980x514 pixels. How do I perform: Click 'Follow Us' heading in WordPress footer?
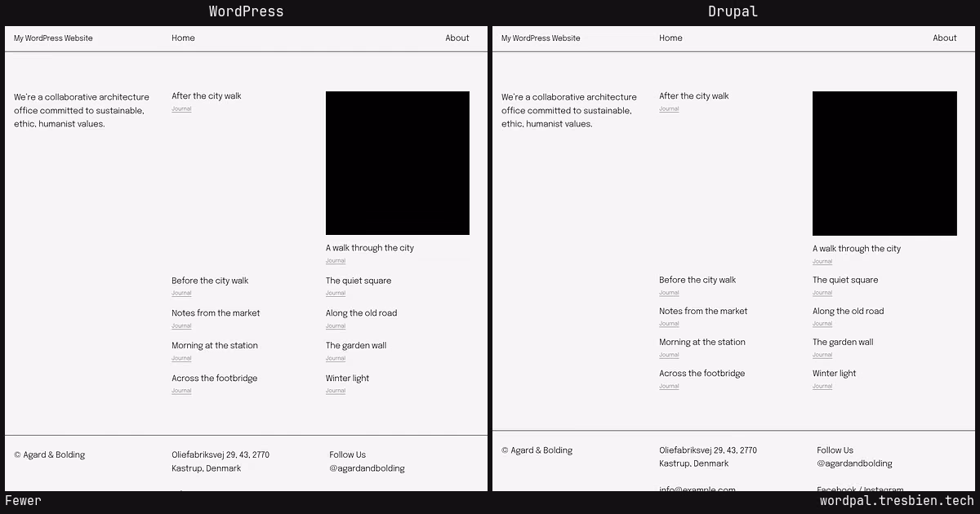click(x=347, y=455)
